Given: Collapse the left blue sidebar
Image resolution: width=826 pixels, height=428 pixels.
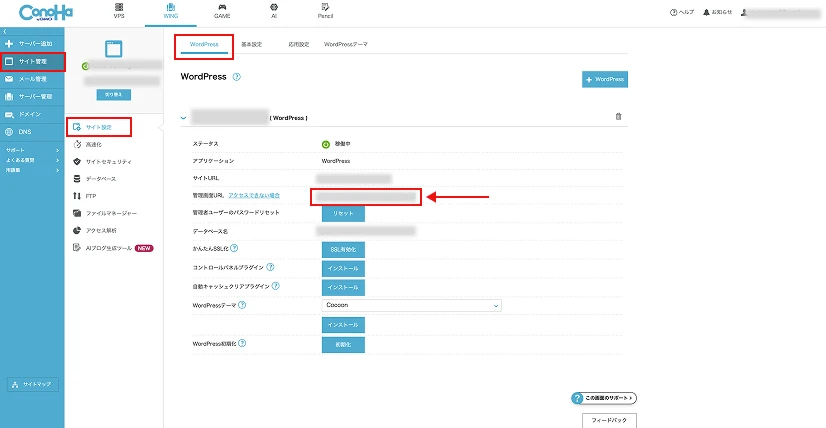Looking at the screenshot, I should pos(5,32).
